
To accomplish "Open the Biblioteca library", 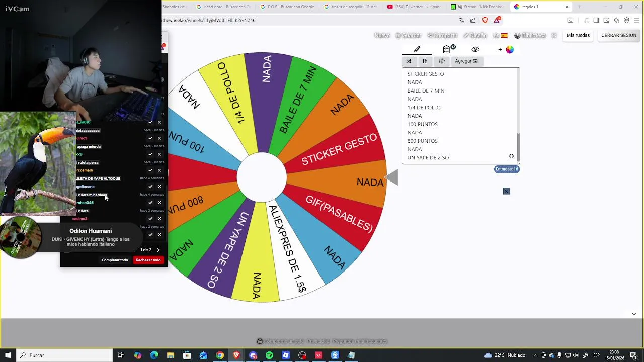I will [x=530, y=35].
